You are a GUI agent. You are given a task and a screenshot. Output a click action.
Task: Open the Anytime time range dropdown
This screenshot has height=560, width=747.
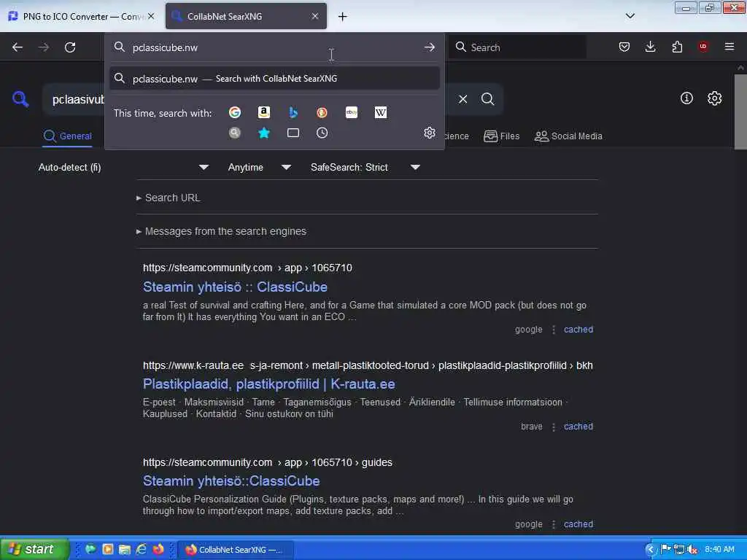click(x=259, y=167)
